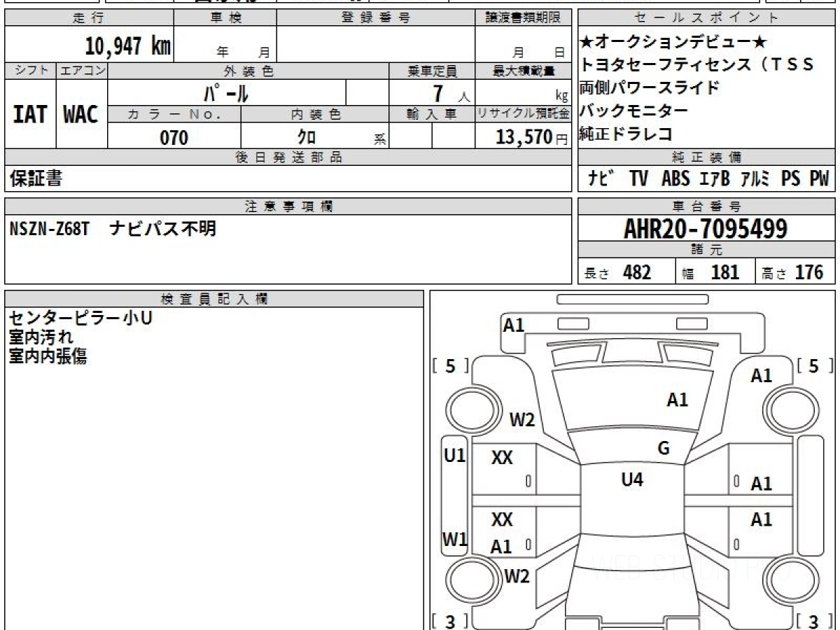Viewport: 840px width, 630px height.
Task: Select the 乗車定員 header
Action: pos(432,71)
